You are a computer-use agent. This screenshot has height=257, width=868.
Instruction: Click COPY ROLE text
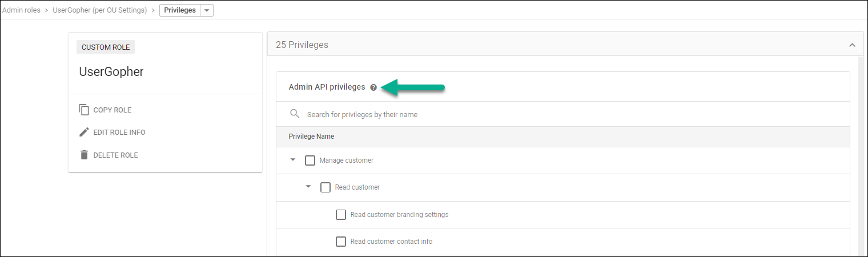(112, 110)
